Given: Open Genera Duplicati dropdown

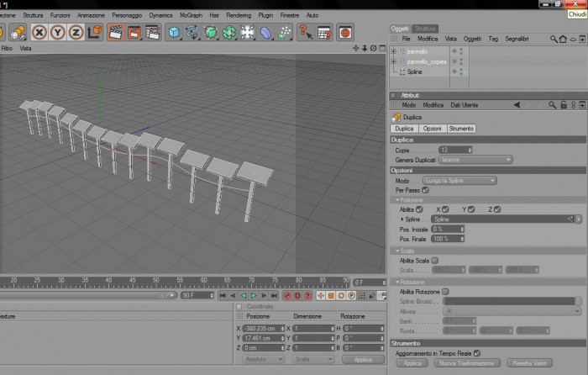Looking at the screenshot, I should point(475,160).
